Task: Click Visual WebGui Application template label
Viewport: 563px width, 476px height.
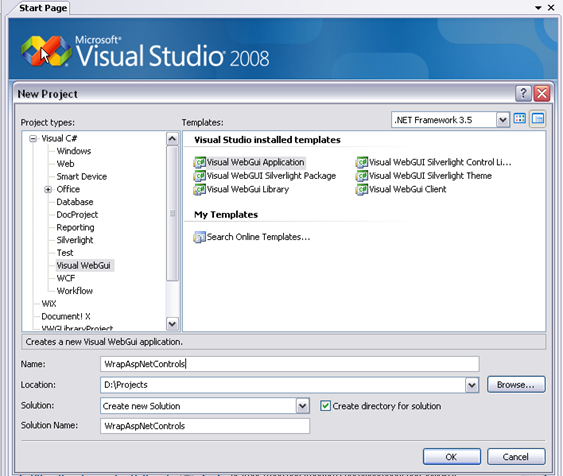Action: (255, 163)
